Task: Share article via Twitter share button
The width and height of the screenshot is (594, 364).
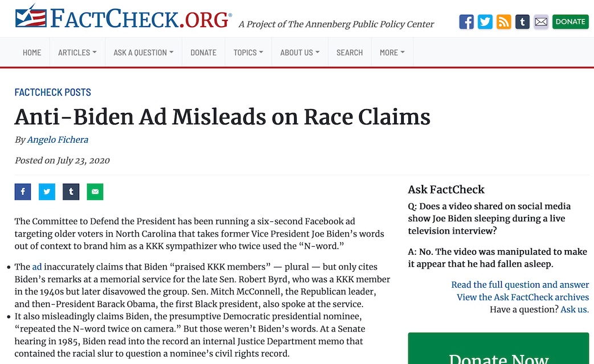Action: (47, 192)
